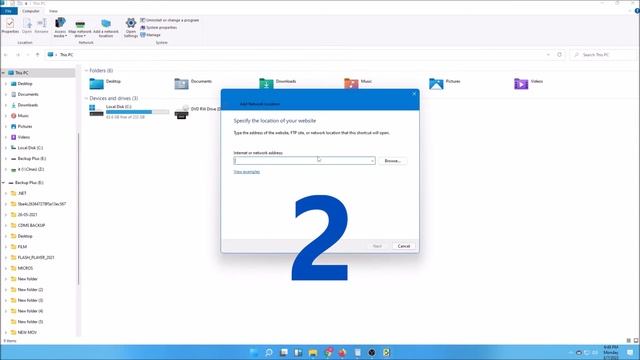This screenshot has width=640, height=360.
Task: Select New folder (2) in the tree
Action: (x=30, y=290)
